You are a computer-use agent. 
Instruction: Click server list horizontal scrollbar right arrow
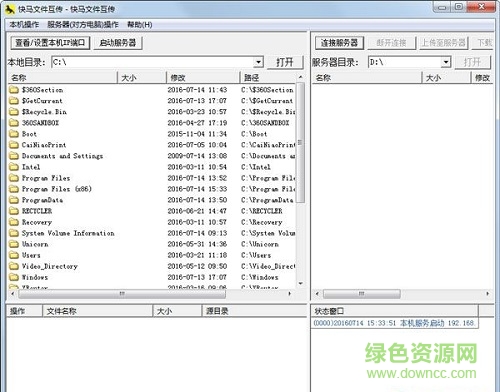click(x=488, y=294)
